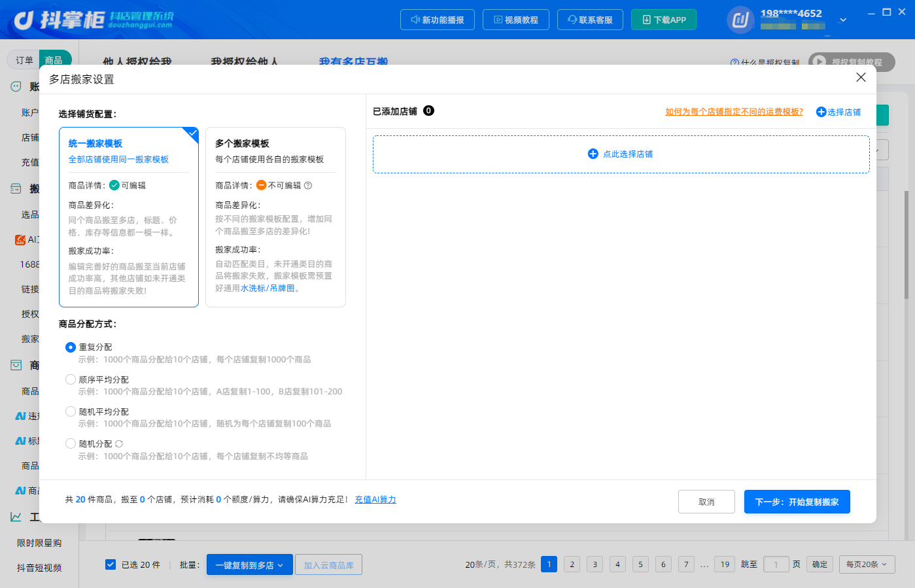The width and height of the screenshot is (915, 588).
Task: Select the 重复分配 radio option
Action: (71, 347)
